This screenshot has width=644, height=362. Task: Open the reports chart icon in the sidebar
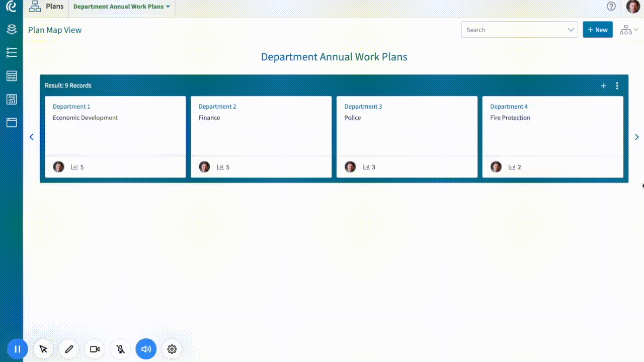pyautogui.click(x=11, y=99)
